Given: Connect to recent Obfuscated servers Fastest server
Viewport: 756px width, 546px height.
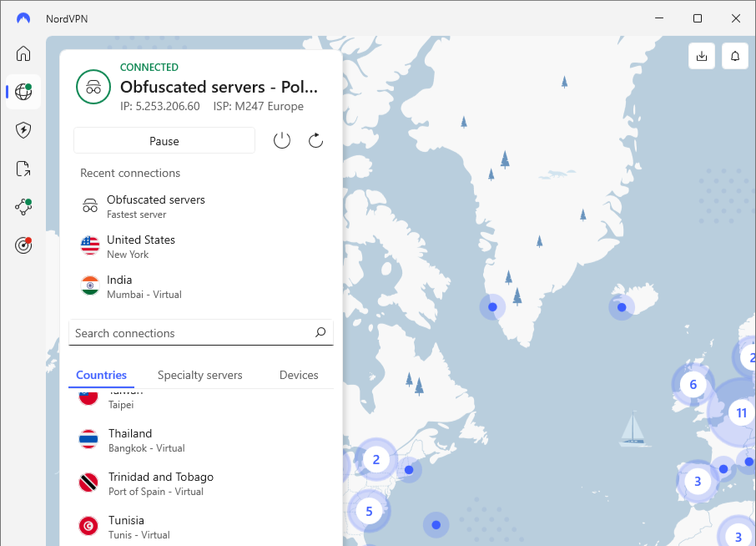Looking at the screenshot, I should (x=201, y=206).
